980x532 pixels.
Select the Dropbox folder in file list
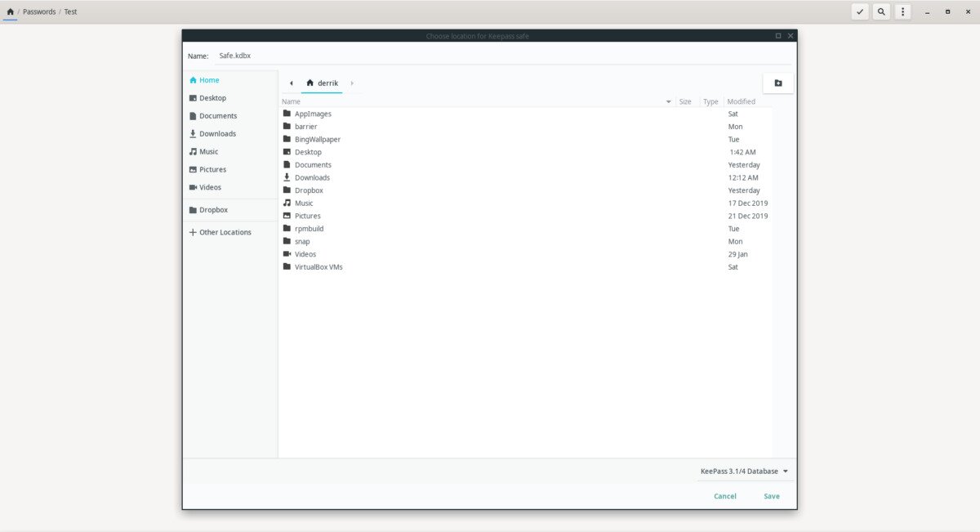pyautogui.click(x=525, y=190)
